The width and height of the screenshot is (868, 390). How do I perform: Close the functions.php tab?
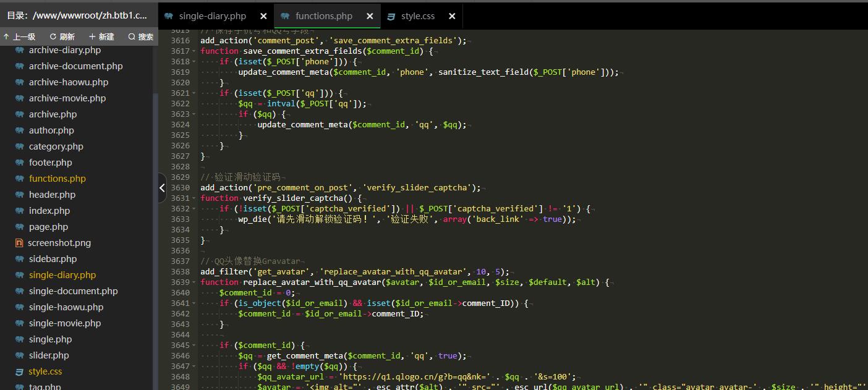click(370, 16)
